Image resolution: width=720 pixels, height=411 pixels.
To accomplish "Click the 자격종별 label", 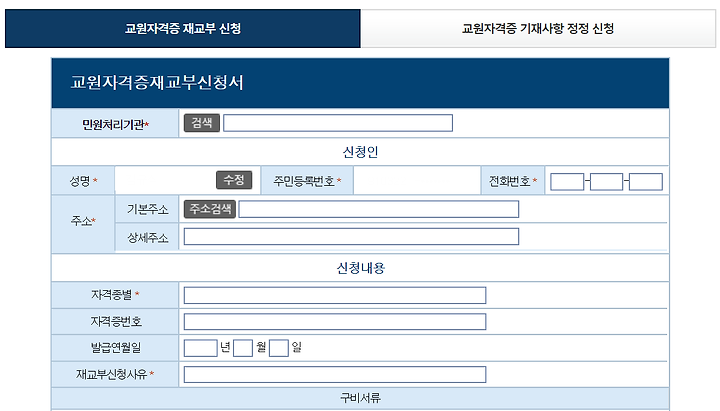I will (112, 294).
